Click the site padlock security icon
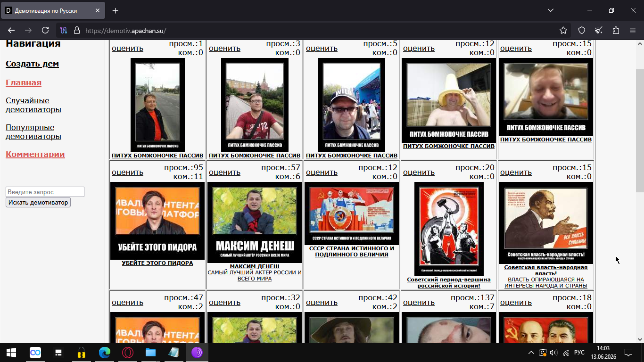The height and width of the screenshot is (362, 644). pyautogui.click(x=77, y=30)
